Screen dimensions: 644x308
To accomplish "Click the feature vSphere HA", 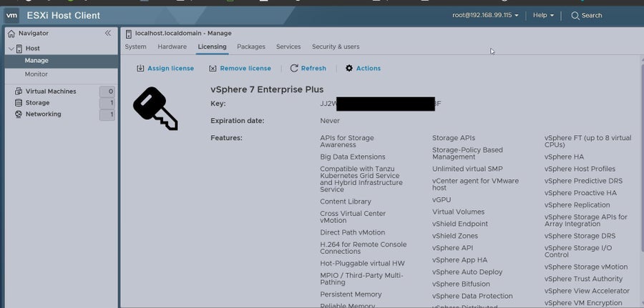I will (564, 157).
